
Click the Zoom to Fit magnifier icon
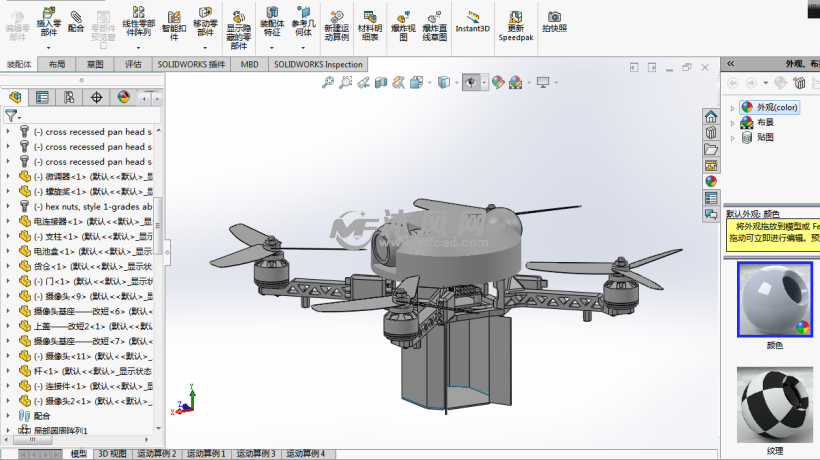pos(327,83)
